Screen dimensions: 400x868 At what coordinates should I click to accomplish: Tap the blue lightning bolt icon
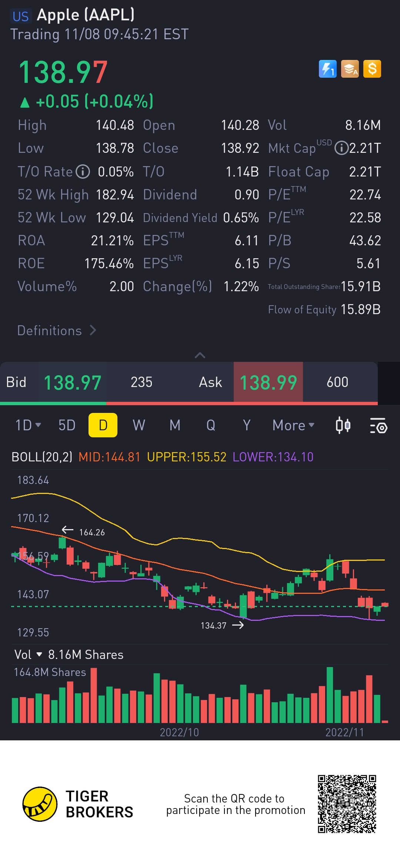pos(328,69)
